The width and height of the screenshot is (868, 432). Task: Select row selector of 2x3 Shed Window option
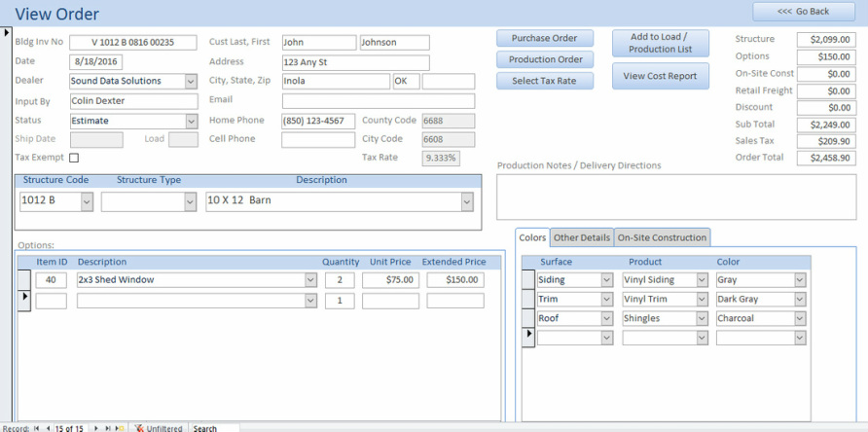click(23, 279)
